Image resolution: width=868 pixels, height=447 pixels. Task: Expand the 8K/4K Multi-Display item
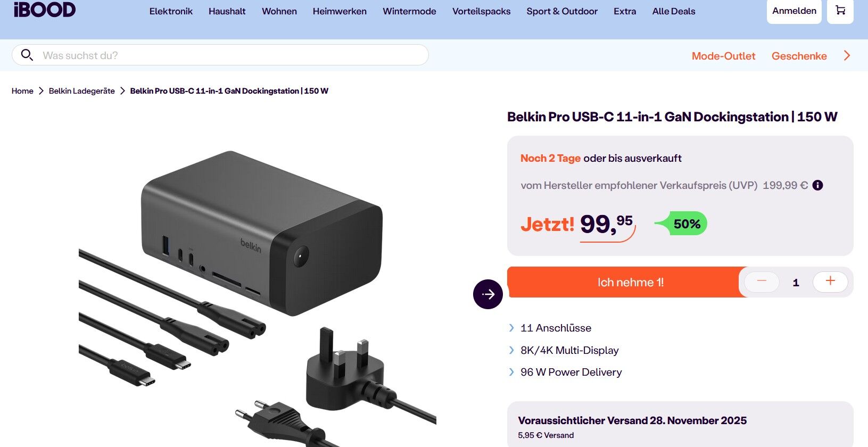click(x=564, y=350)
